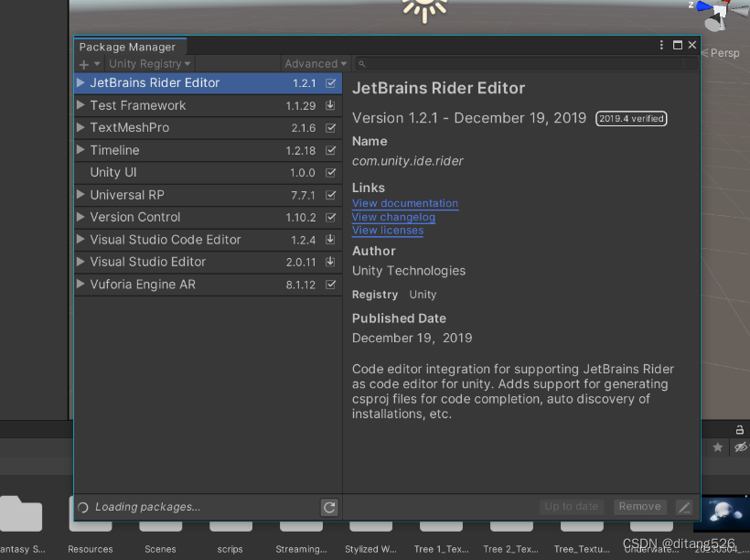750x560 pixels.
Task: Open the View changelog link
Action: (393, 217)
